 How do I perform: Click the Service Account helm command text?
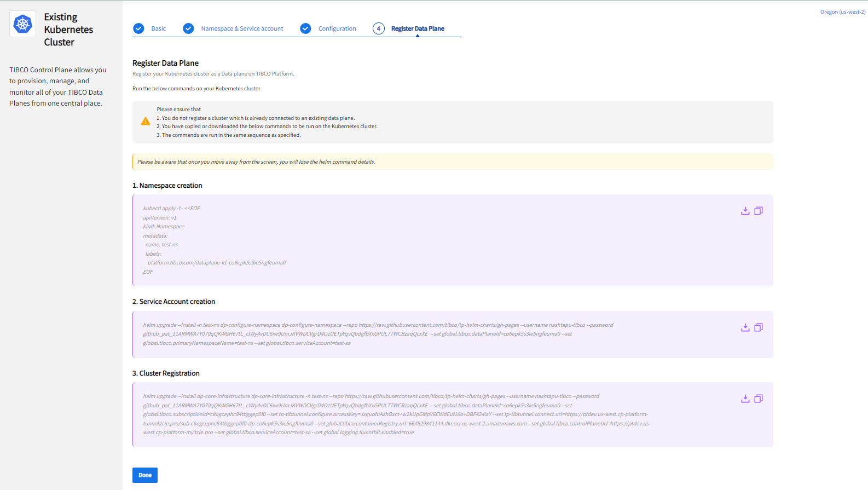(x=378, y=334)
